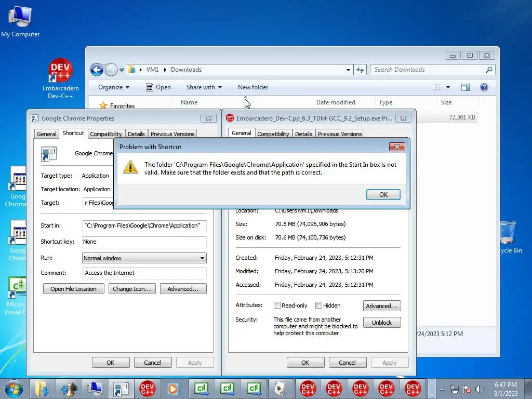The image size is (532, 399).
Task: Open Details tab in Embarcadero properties
Action: (x=303, y=134)
